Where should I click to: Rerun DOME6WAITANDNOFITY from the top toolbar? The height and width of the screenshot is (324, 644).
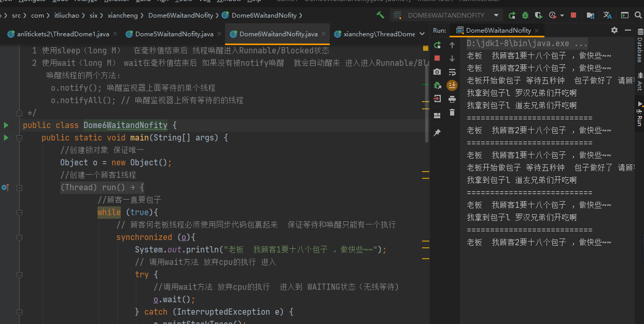tap(512, 16)
